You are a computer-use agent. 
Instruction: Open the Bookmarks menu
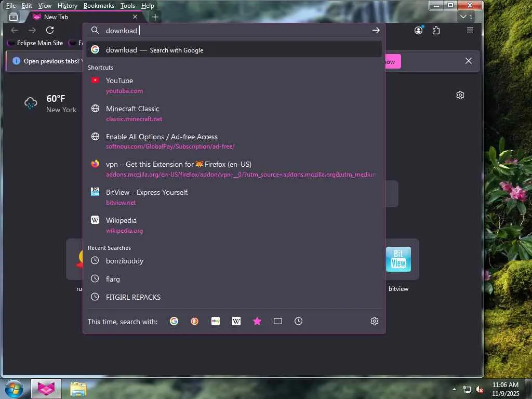[x=99, y=5]
